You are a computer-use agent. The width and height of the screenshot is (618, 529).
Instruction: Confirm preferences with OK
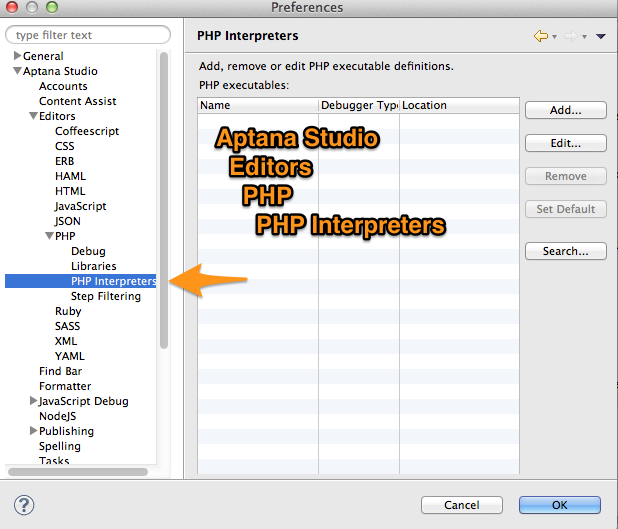(x=560, y=505)
